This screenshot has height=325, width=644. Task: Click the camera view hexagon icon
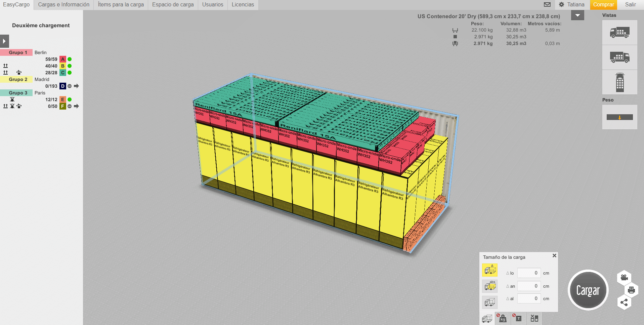tap(624, 278)
